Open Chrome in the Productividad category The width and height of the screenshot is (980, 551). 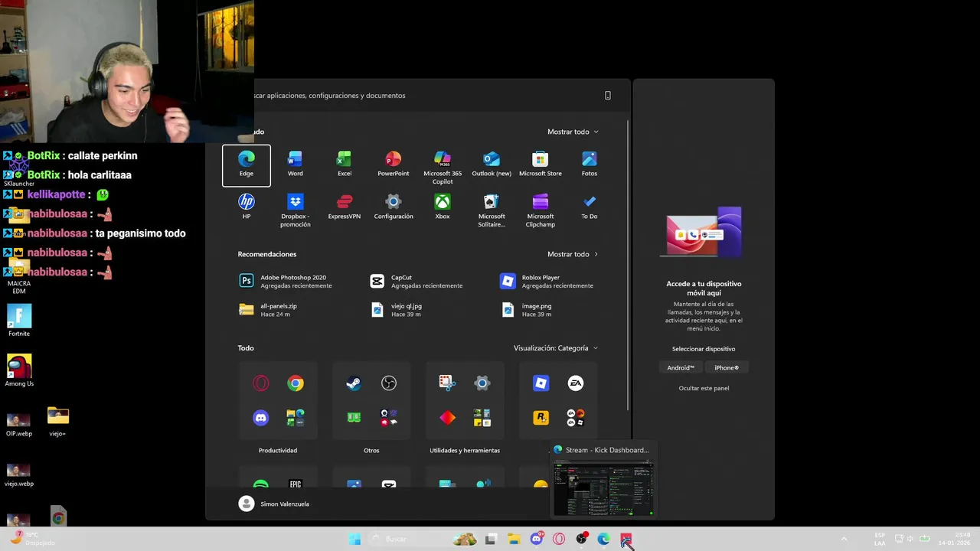(296, 383)
